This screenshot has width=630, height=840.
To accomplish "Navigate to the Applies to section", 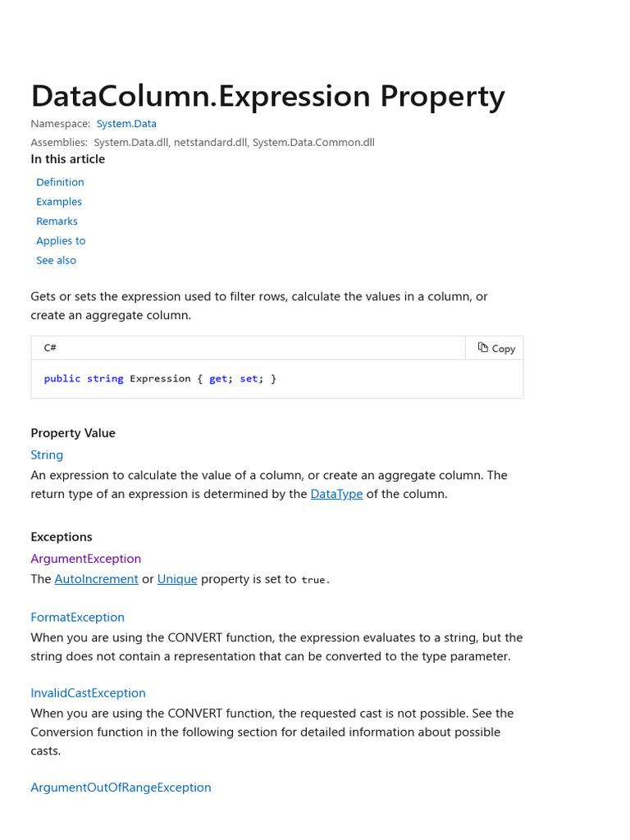I will pos(61,240).
